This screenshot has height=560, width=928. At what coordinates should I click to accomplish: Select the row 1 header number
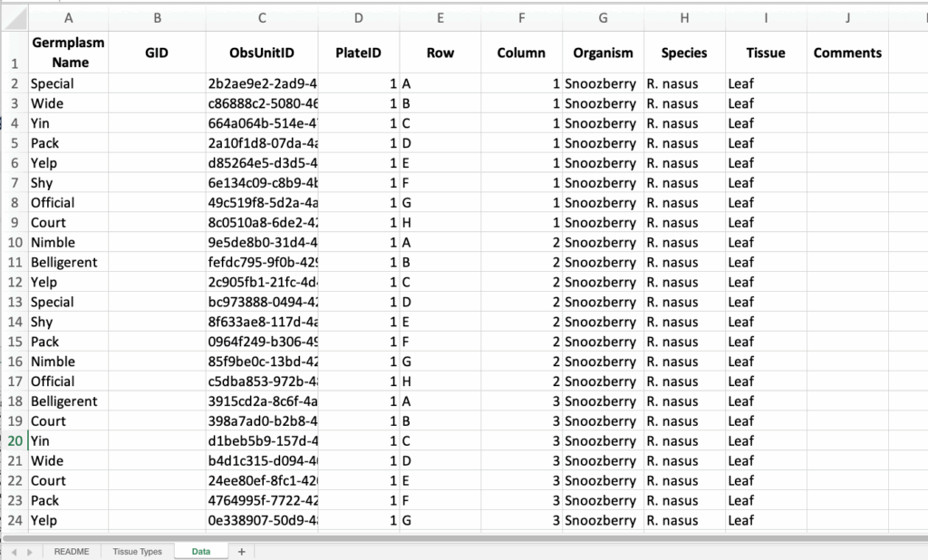[x=14, y=63]
